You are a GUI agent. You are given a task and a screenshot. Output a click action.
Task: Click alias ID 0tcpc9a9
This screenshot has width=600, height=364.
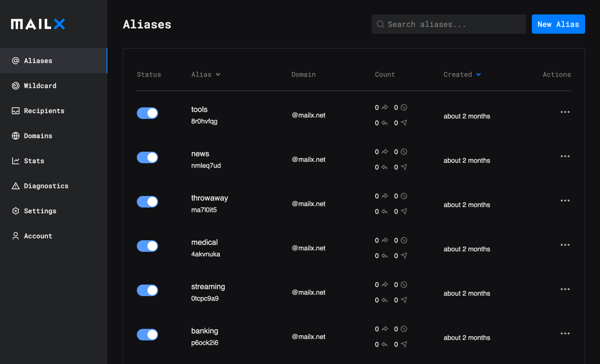tap(205, 299)
